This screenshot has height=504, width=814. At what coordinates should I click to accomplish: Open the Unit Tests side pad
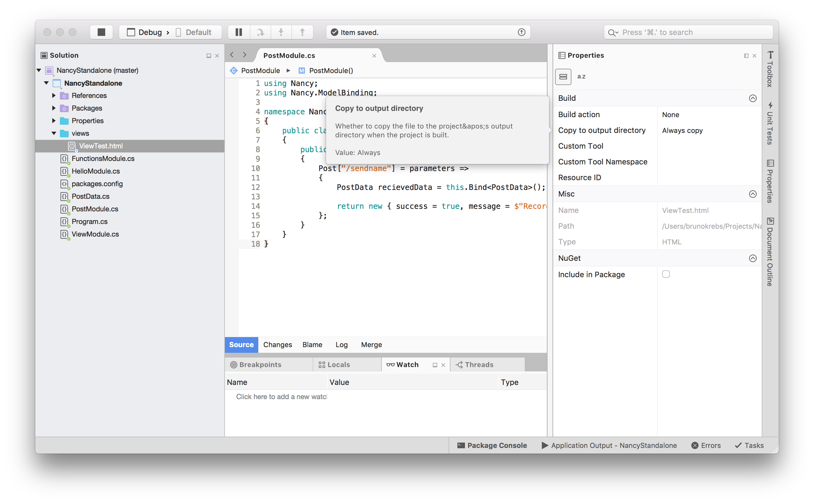pyautogui.click(x=770, y=123)
